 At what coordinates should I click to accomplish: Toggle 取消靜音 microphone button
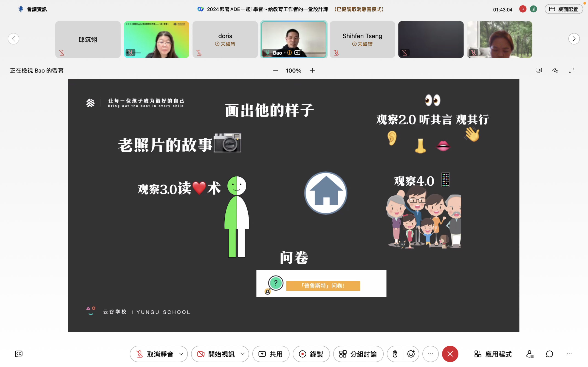pos(155,354)
